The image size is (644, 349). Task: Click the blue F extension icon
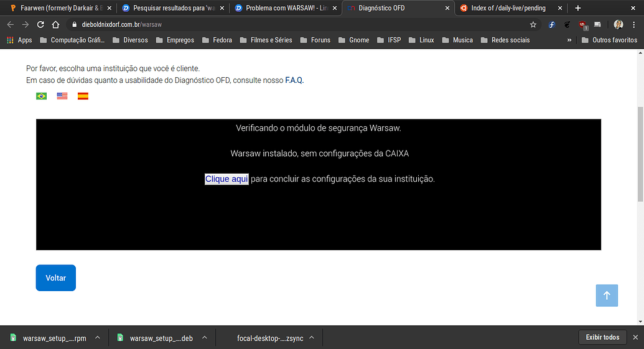[x=551, y=25]
